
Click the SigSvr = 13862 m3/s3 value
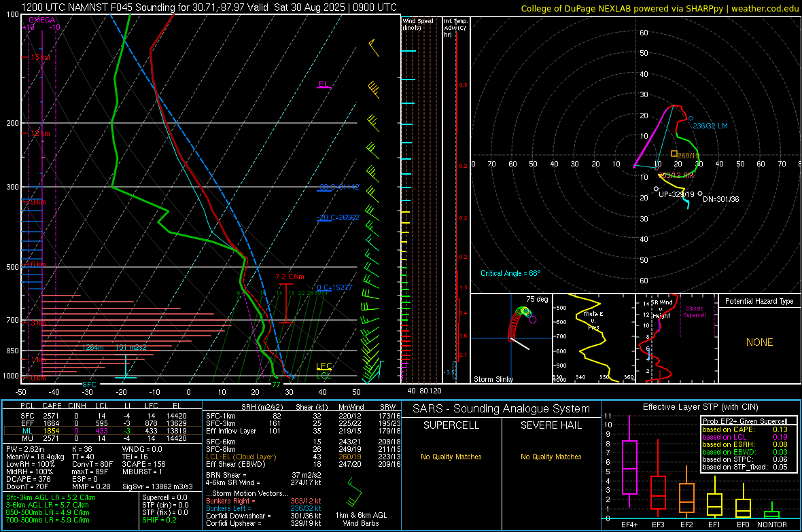158,486
